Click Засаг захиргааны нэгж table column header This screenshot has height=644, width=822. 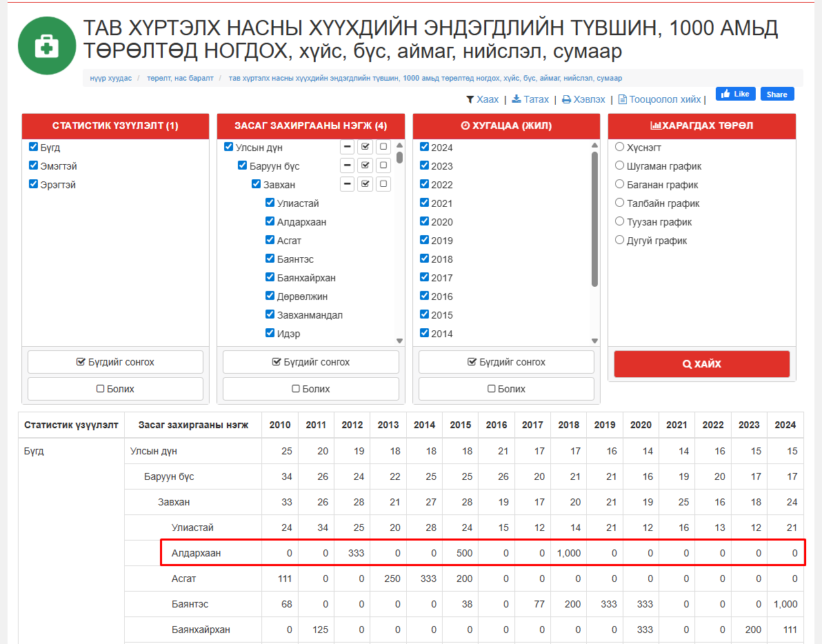coord(193,425)
